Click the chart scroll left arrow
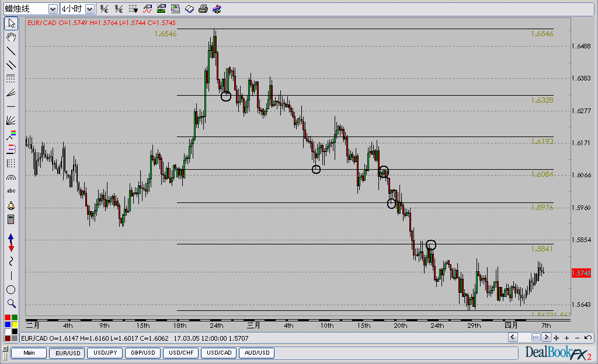This screenshot has height=364, width=598. [x=512, y=338]
